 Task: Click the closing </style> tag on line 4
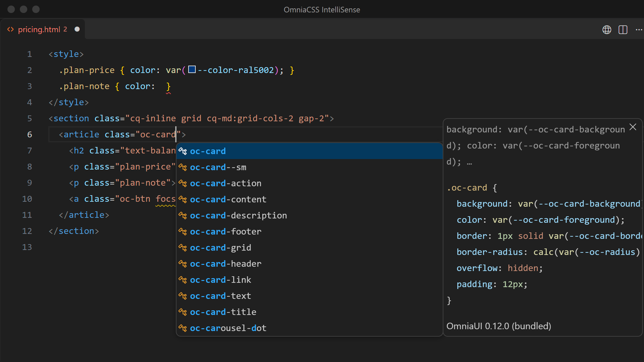pos(69,102)
